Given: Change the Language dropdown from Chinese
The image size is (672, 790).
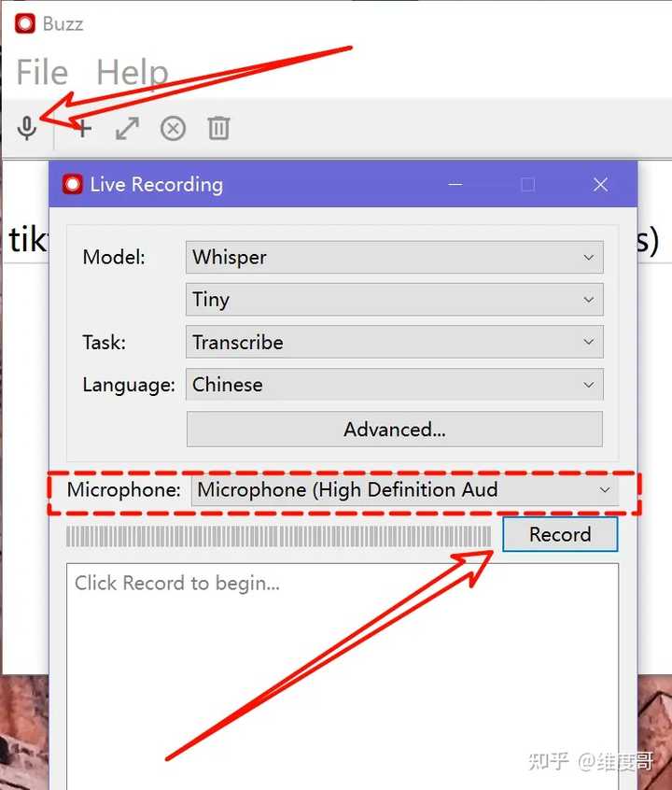Looking at the screenshot, I should 395,385.
